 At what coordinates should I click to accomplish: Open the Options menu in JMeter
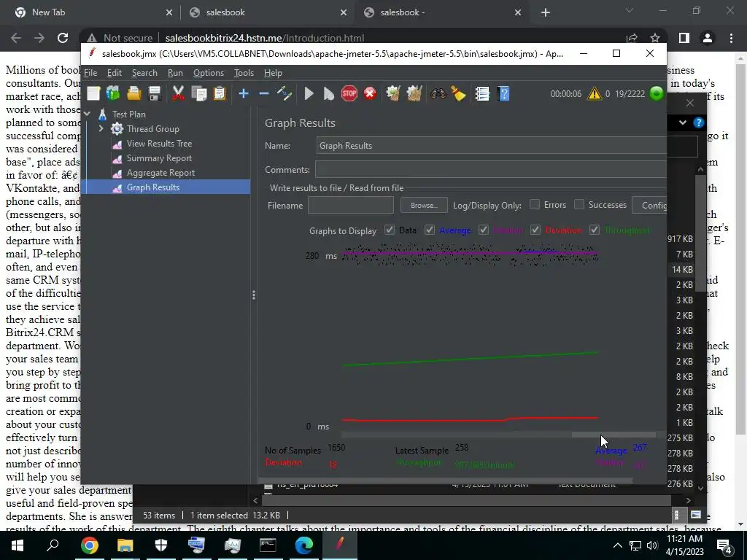pos(208,73)
